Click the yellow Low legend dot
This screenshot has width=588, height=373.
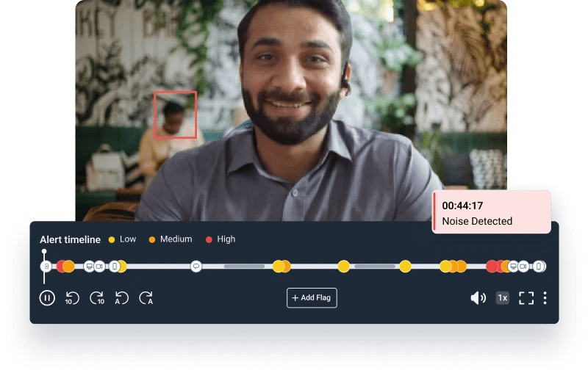coord(112,239)
